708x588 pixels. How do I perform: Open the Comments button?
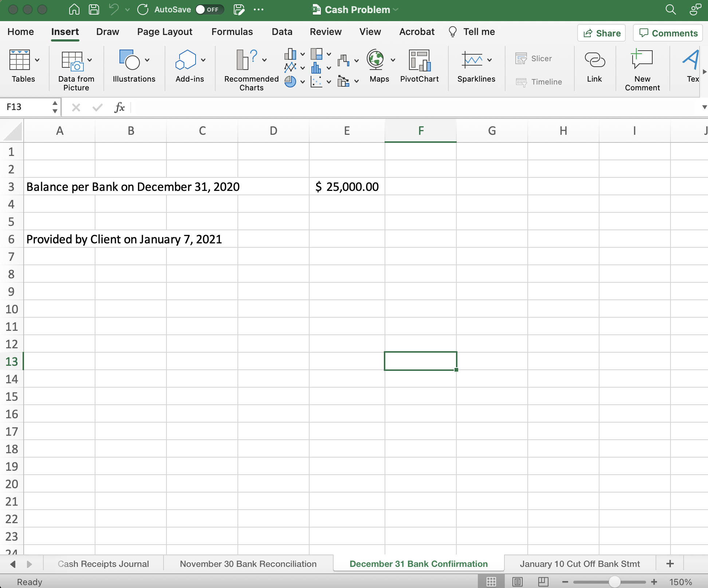click(668, 33)
